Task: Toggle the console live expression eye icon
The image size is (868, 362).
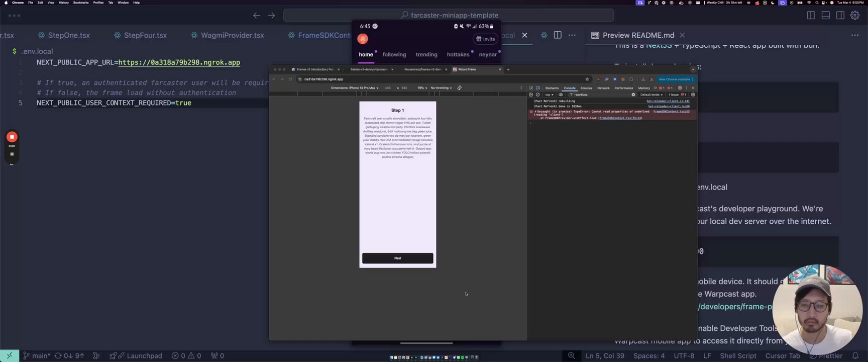Action: [x=561, y=95]
